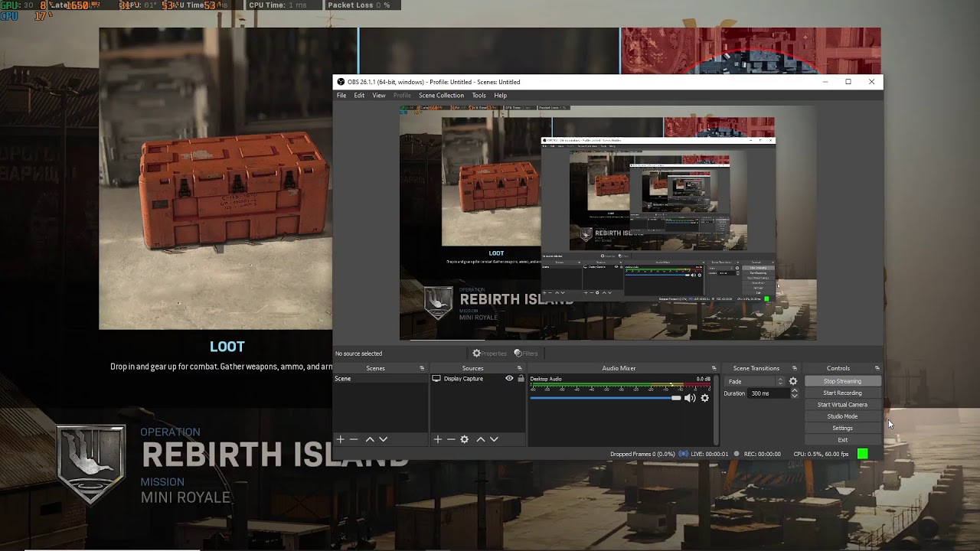Image resolution: width=980 pixels, height=551 pixels.
Task: Open the Fade transition dropdown
Action: tap(756, 381)
